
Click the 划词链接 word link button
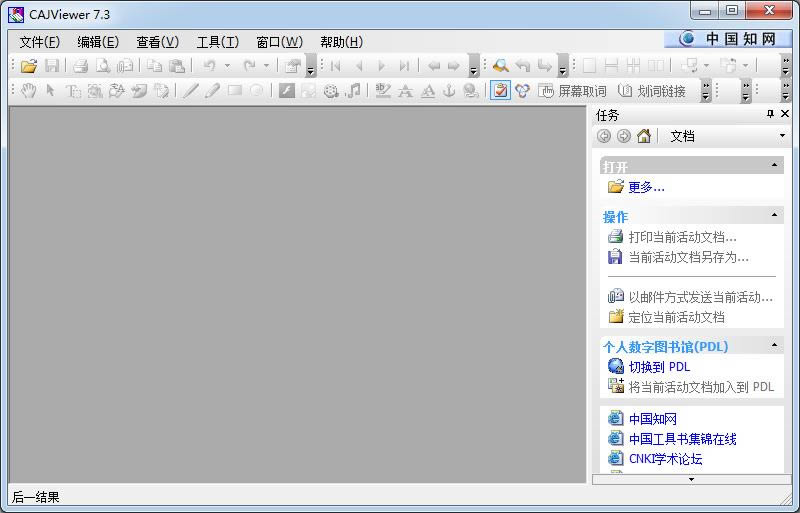(x=652, y=91)
